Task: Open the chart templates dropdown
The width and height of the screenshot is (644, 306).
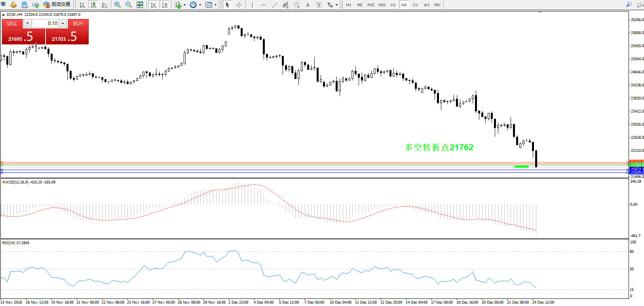Action: click(215, 5)
